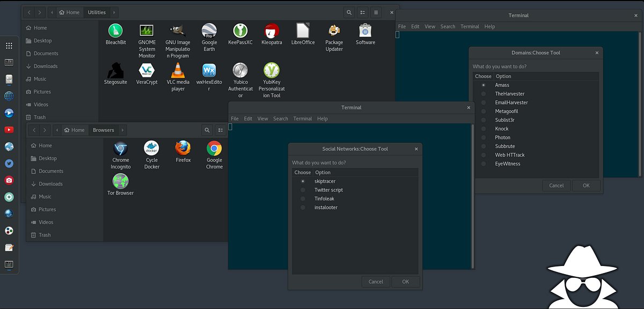This screenshot has width=644, height=309.
Task: Click search icon in Browsers window toolbar
Action: tap(207, 130)
